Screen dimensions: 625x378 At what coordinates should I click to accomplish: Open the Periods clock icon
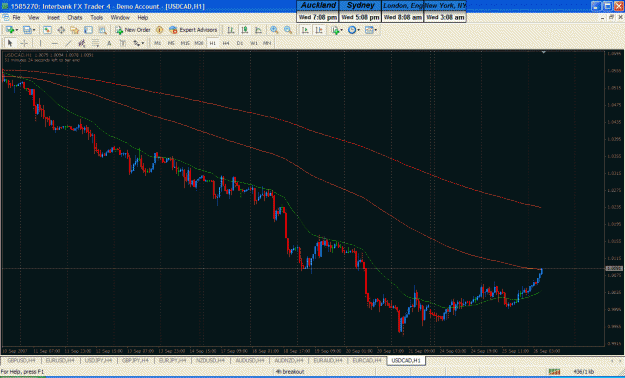click(x=352, y=30)
